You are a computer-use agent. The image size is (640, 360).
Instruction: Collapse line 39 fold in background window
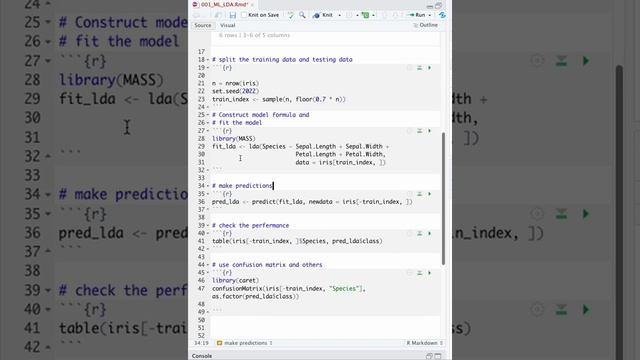click(48, 291)
